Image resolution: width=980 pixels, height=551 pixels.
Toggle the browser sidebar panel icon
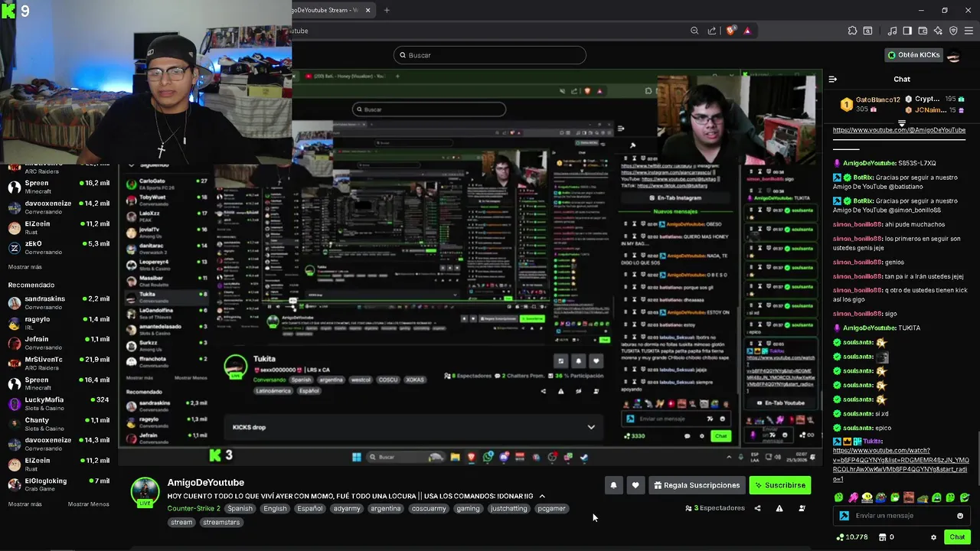pos(907,31)
